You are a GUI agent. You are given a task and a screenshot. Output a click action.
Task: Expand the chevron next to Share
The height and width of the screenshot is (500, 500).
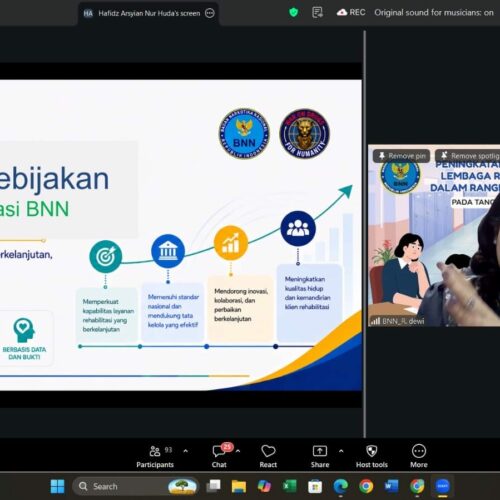click(341, 451)
